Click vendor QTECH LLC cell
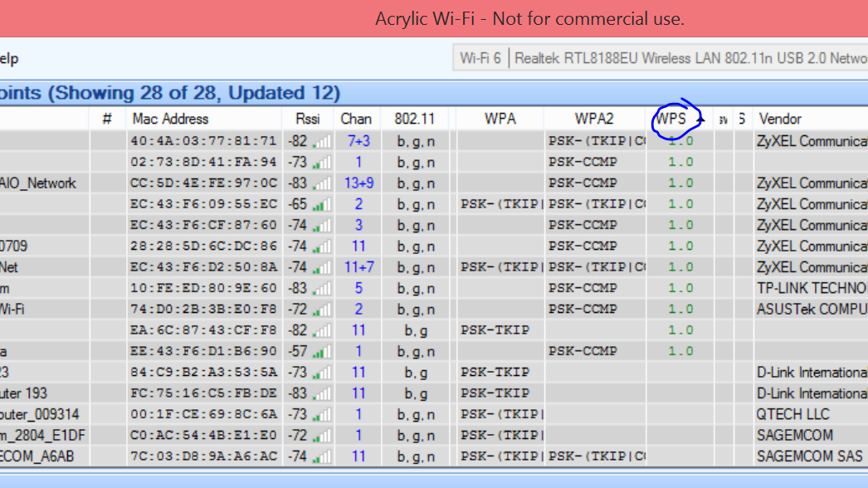868x488 pixels. tap(792, 415)
